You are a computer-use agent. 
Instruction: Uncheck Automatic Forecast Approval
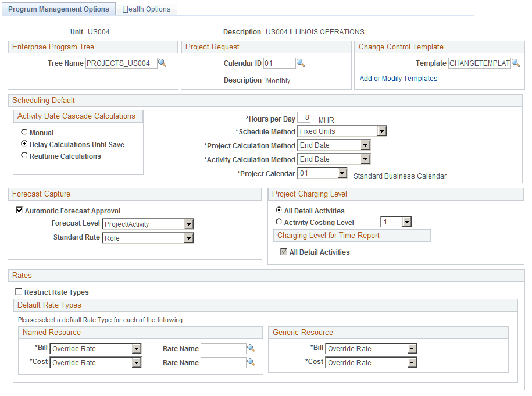pos(19,211)
